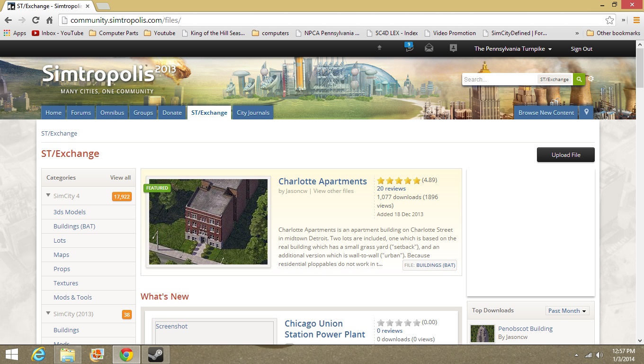Viewport: 644px width, 364px height.
Task: Open the Steam icon in taskbar
Action: tap(155, 355)
